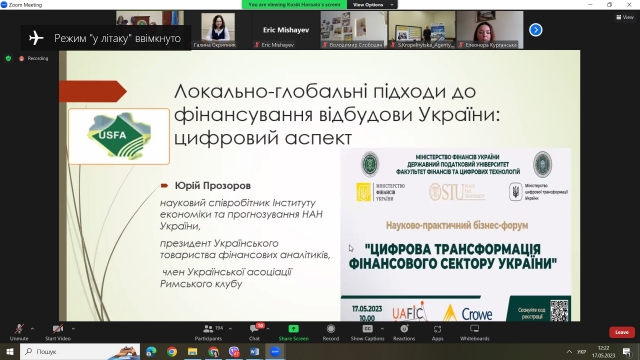This screenshot has width=640, height=360.
Task: Show next participants with blue arrow
Action: click(536, 30)
